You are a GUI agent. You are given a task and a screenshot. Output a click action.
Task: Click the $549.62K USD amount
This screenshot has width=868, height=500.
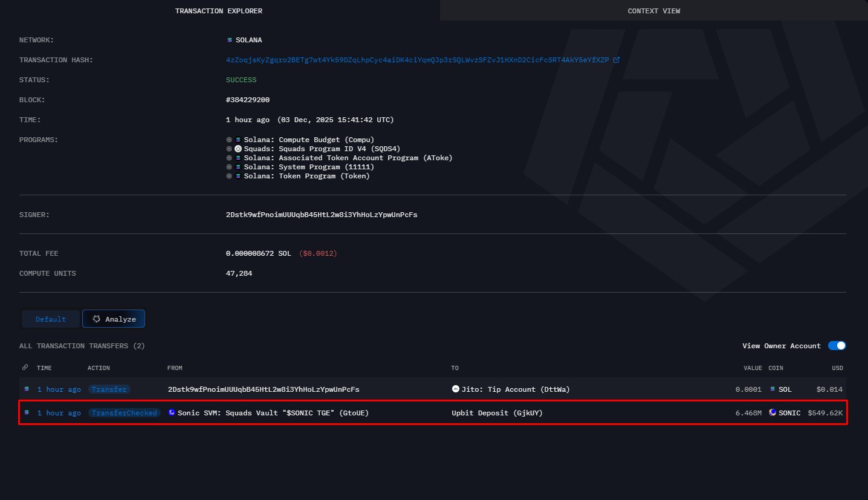pos(825,413)
